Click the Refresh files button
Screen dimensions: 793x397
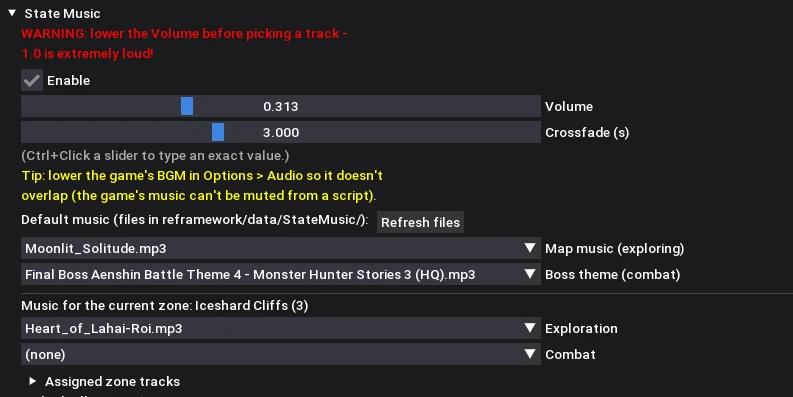[x=420, y=223]
